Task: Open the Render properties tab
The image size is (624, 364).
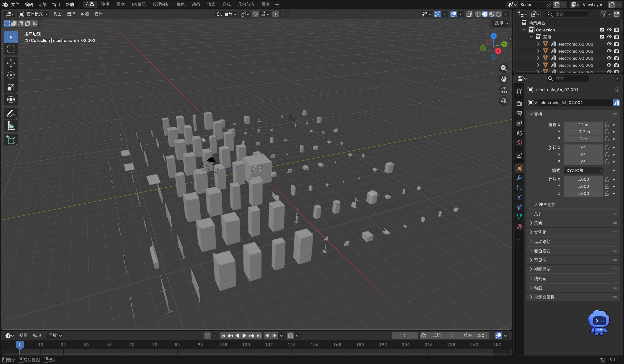Action: pyautogui.click(x=519, y=104)
